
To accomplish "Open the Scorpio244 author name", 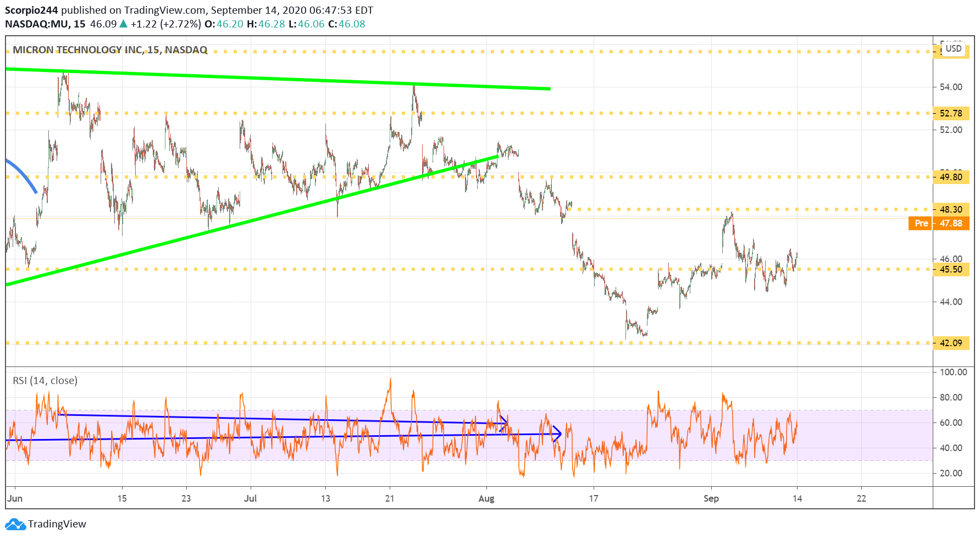I will (31, 10).
